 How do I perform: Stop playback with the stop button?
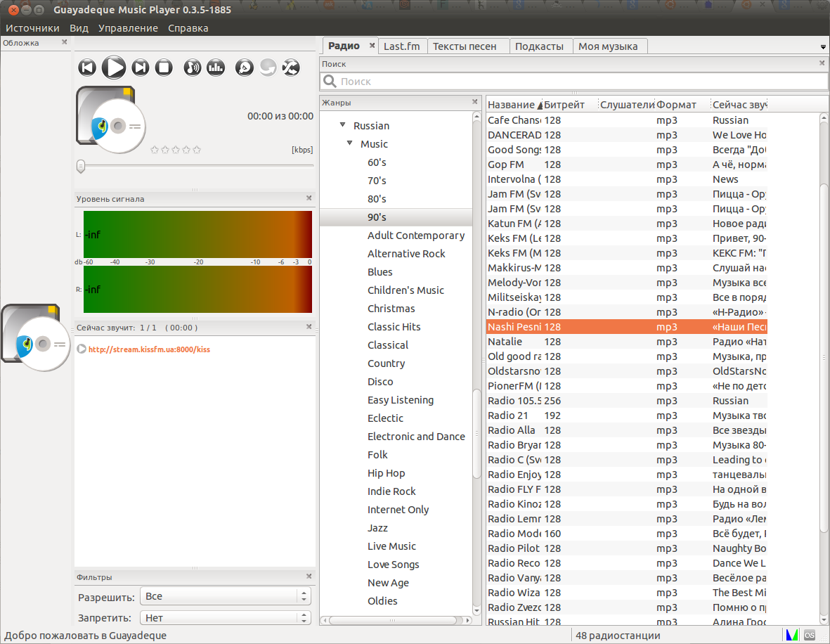click(x=164, y=67)
